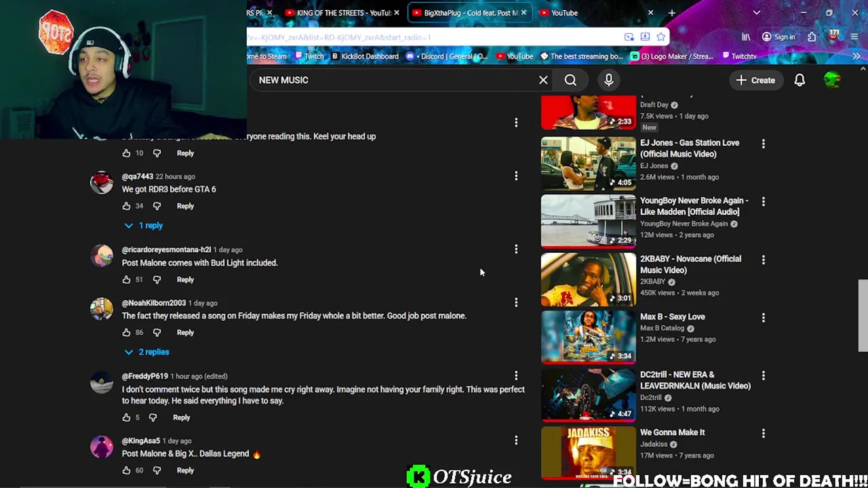Expand 2 replies under NoahKilborn2003's comment

click(146, 352)
